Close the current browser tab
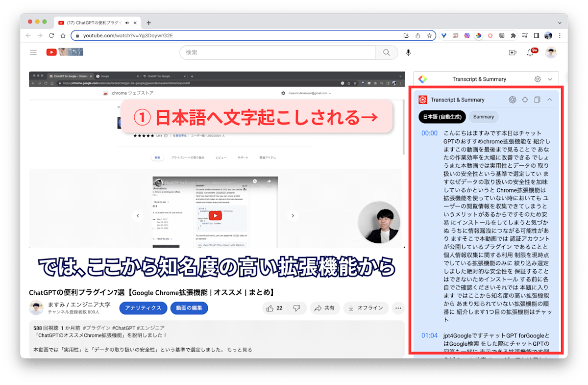Screen dimensions: 588x385 click(136, 23)
